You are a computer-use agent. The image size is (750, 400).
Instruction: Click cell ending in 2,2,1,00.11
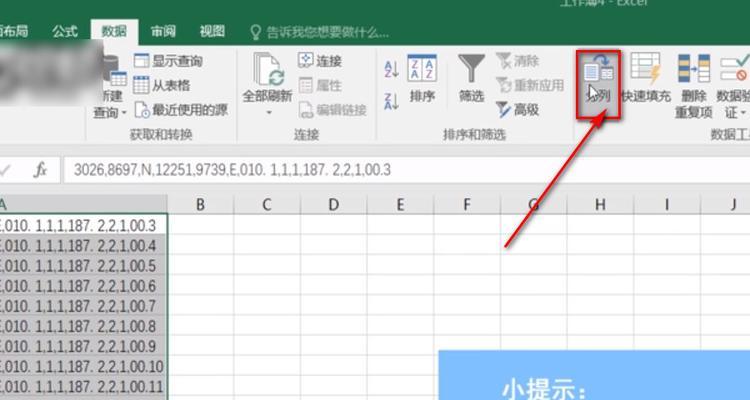(83, 386)
